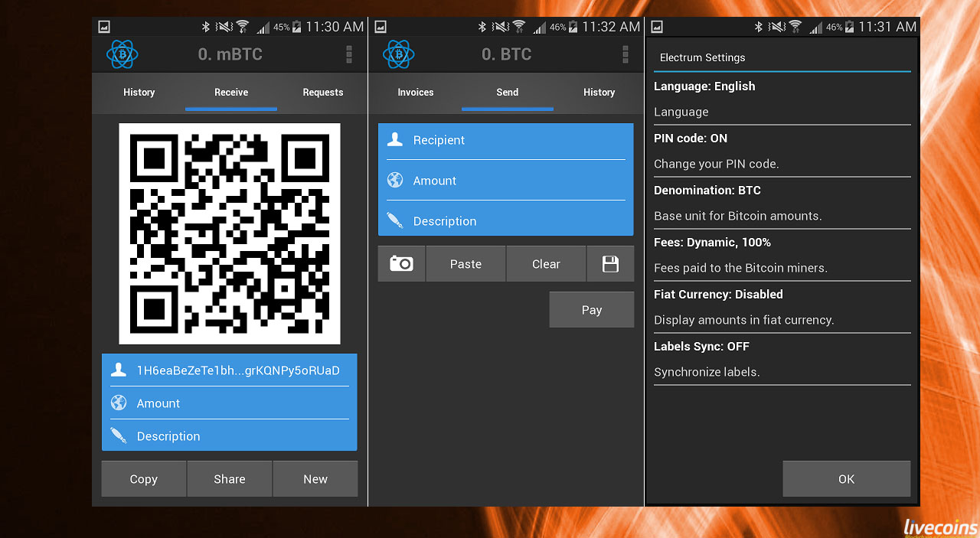Toggle Labels Sync: OFF setting
This screenshot has height=538, width=980.
tap(782, 359)
